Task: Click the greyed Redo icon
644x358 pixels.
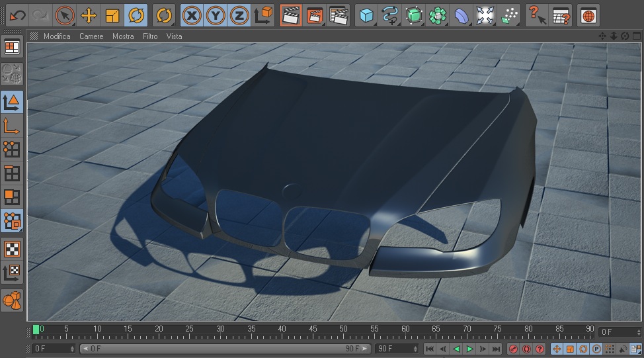Action: (x=40, y=16)
